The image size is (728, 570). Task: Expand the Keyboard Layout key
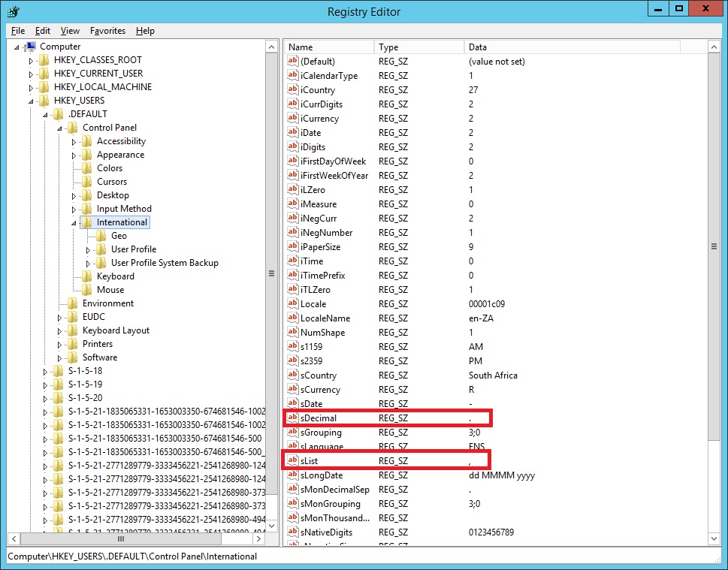tap(60, 331)
